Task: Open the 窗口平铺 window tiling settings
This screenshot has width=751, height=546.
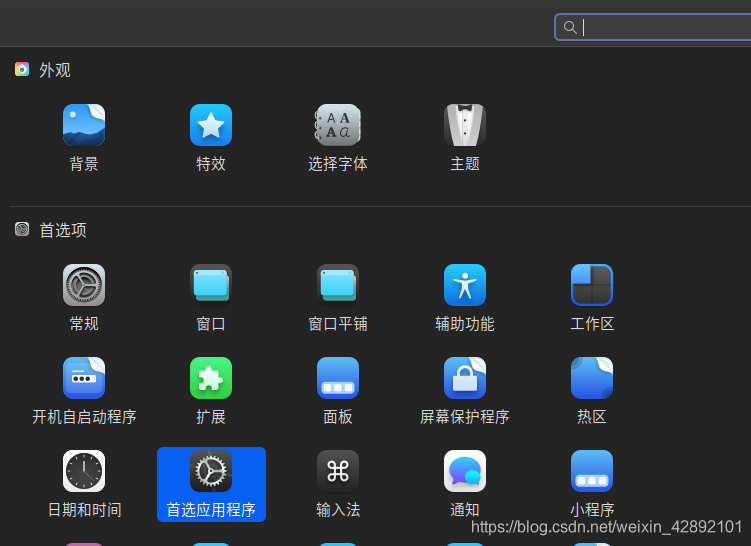Action: pyautogui.click(x=338, y=297)
